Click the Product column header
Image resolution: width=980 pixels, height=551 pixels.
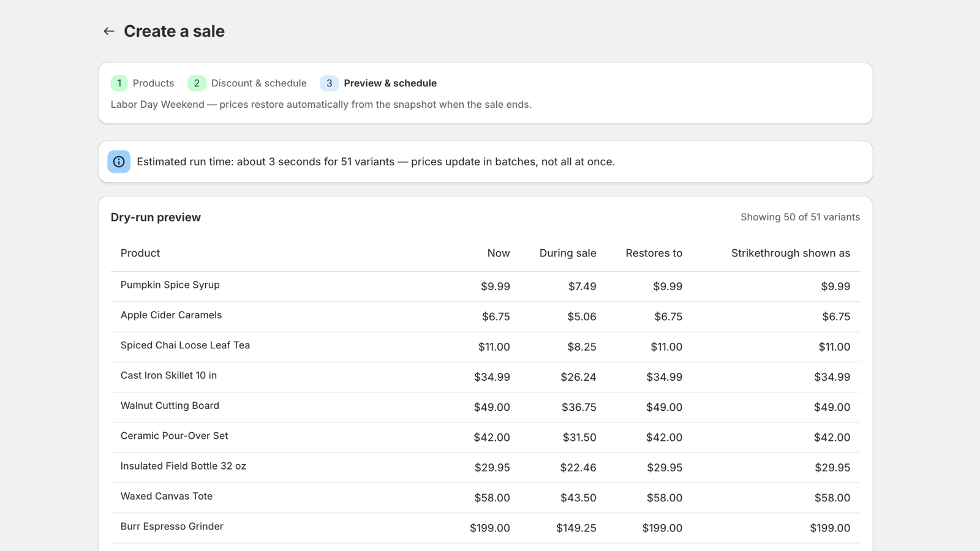click(140, 253)
